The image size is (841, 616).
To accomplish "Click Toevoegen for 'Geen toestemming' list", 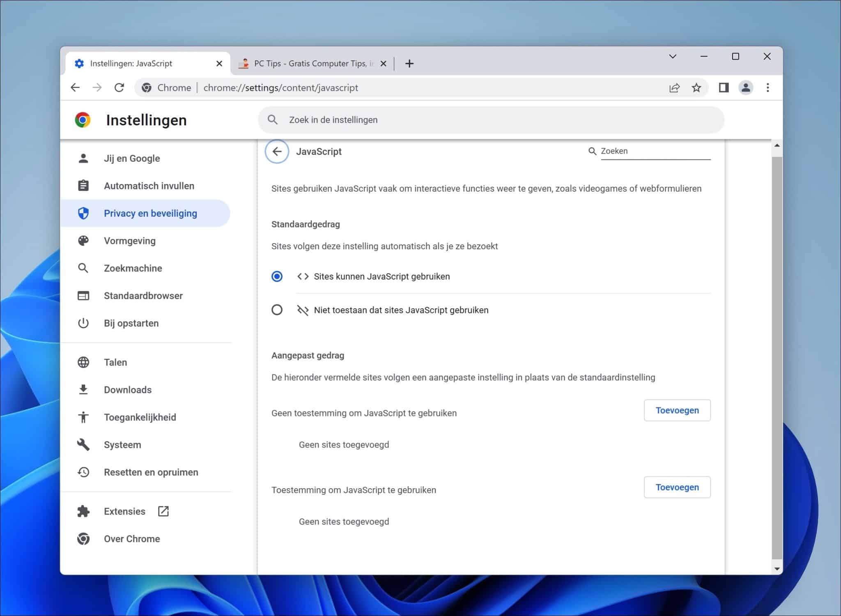I will click(x=677, y=410).
